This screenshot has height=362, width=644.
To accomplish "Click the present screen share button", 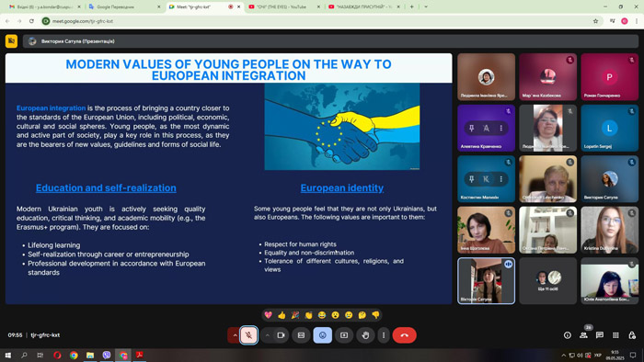I will point(344,335).
